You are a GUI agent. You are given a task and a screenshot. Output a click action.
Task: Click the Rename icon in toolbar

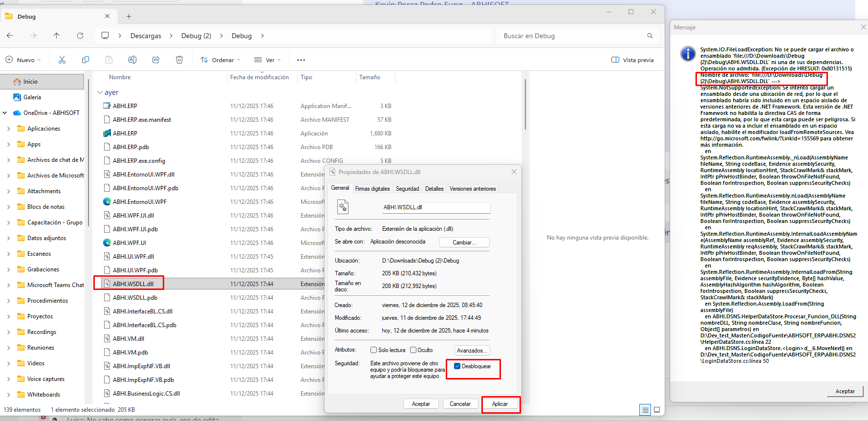[x=132, y=60]
